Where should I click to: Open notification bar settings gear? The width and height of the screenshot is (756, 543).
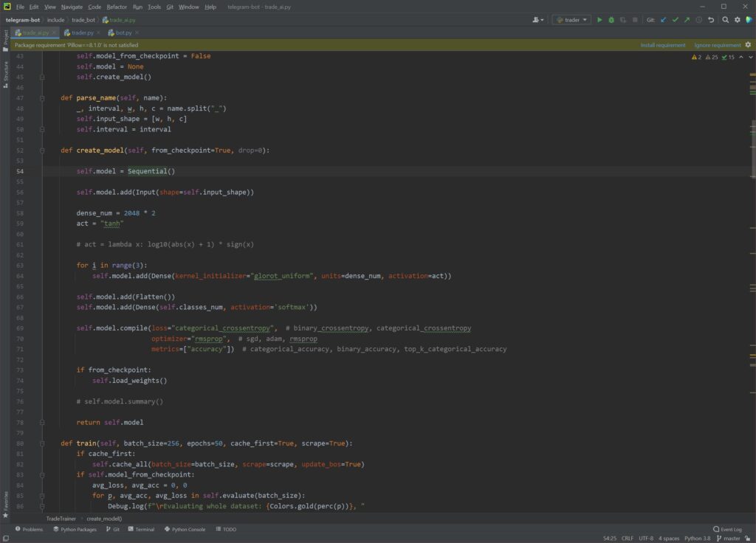click(x=748, y=45)
